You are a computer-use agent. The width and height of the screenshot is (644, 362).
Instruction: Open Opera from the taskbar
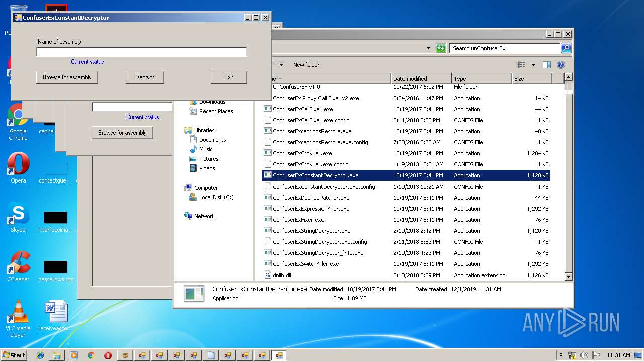coord(108,355)
